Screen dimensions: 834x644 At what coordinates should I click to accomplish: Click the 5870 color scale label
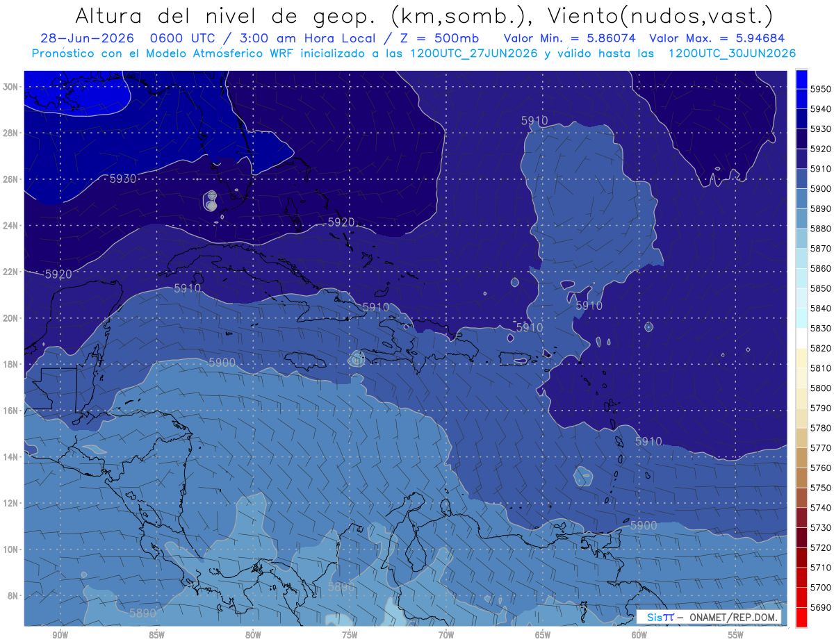[821, 248]
